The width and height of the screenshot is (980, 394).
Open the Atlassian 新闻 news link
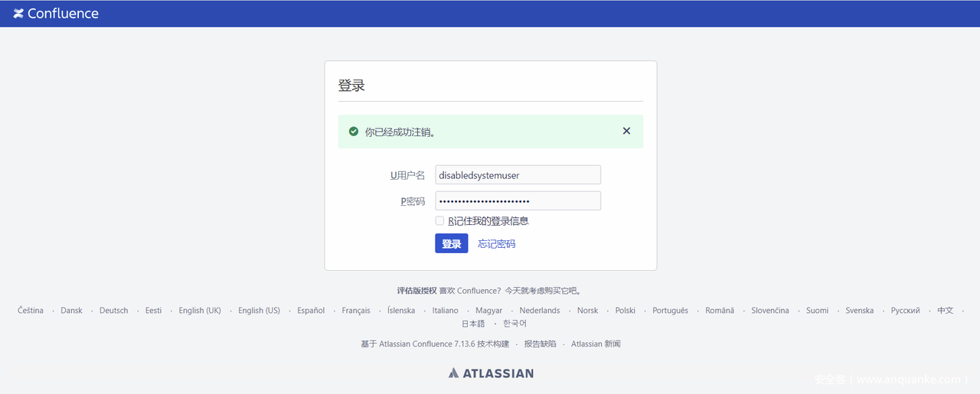[x=596, y=344]
